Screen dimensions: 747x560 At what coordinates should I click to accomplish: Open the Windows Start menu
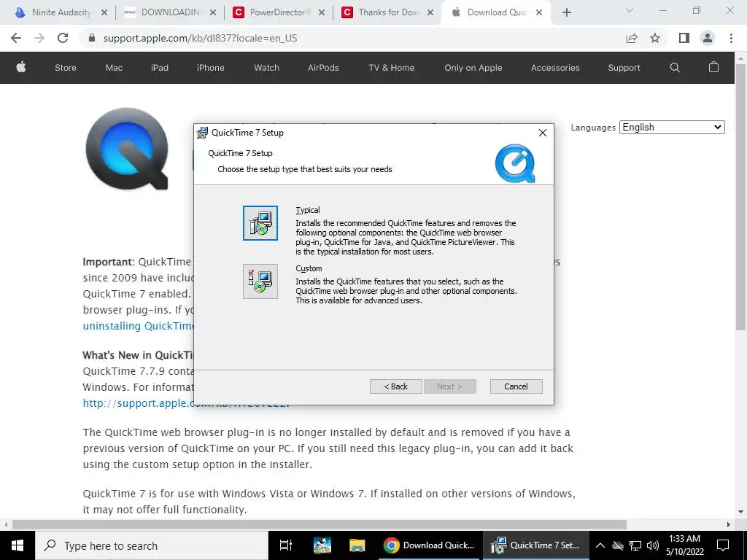click(18, 545)
